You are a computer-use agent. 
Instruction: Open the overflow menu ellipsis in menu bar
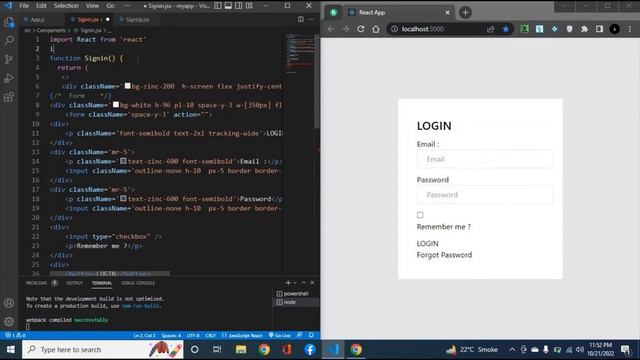127,6
